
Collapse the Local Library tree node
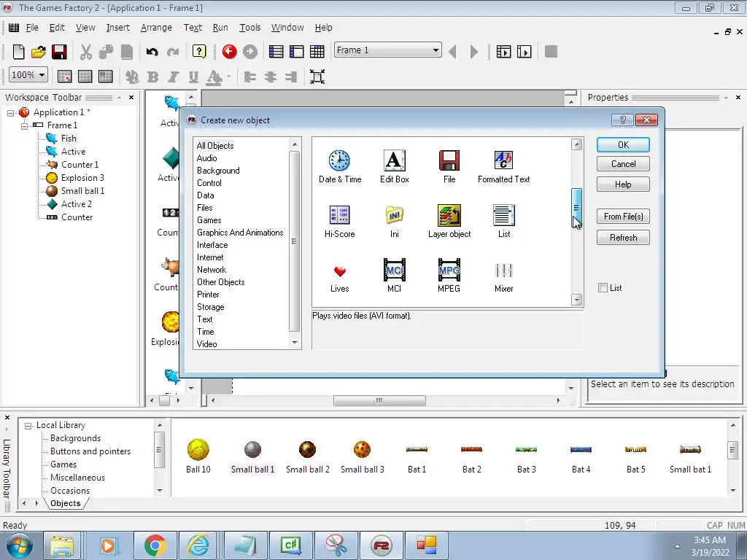coord(28,426)
